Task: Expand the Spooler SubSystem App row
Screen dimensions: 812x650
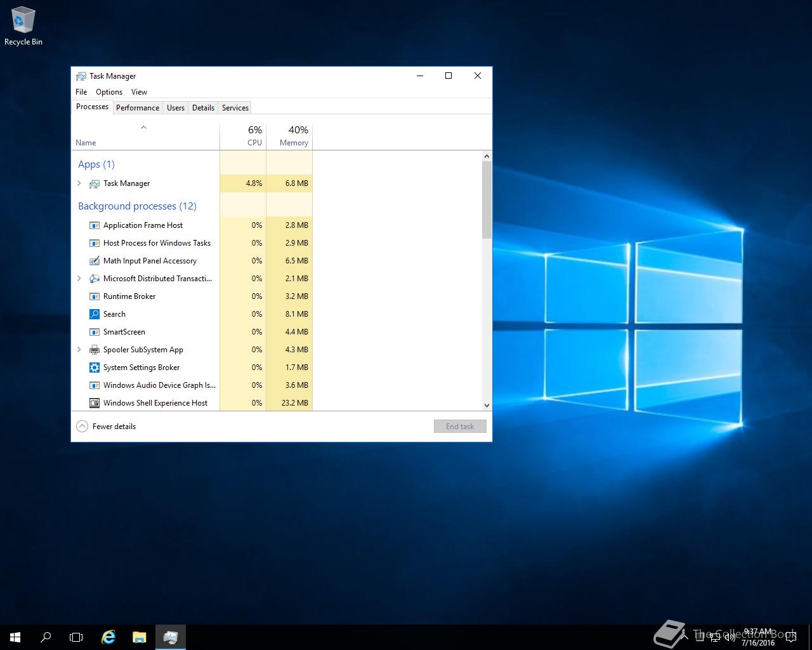Action: [x=79, y=350]
